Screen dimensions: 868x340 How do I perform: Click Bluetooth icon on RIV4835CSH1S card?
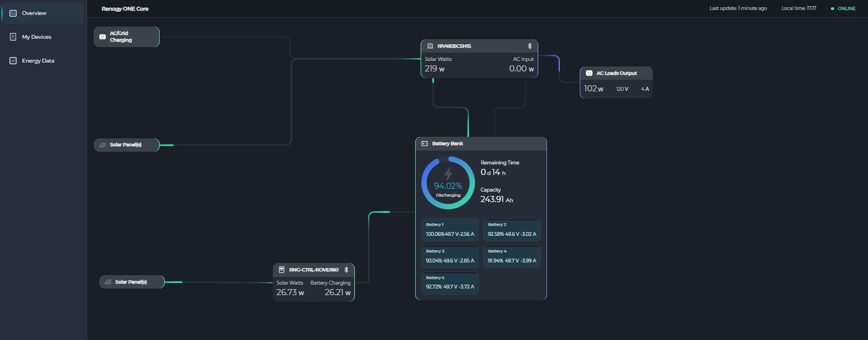click(x=529, y=46)
